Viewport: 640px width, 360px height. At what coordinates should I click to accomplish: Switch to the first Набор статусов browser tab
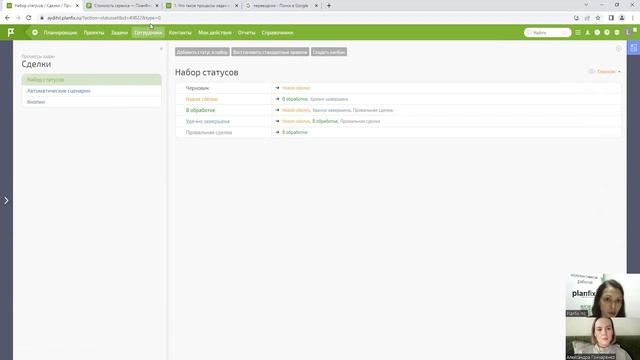click(x=42, y=6)
